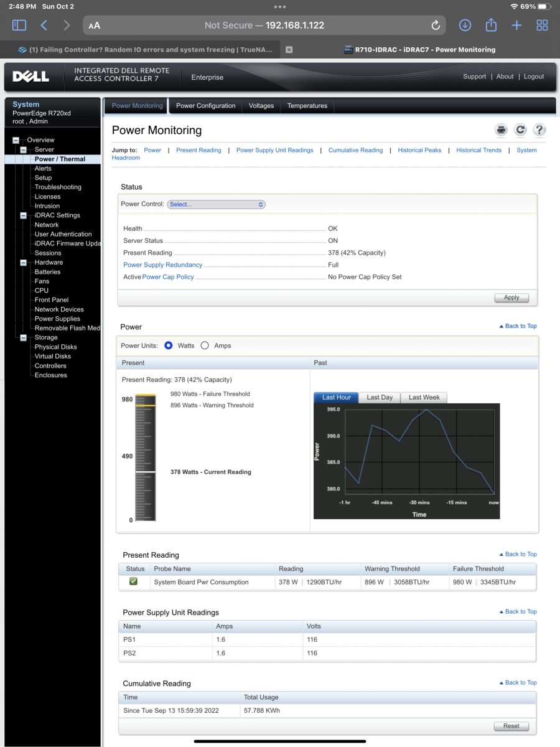Open the three-dot multitasking menu
560x747 pixels.
[280, 6]
